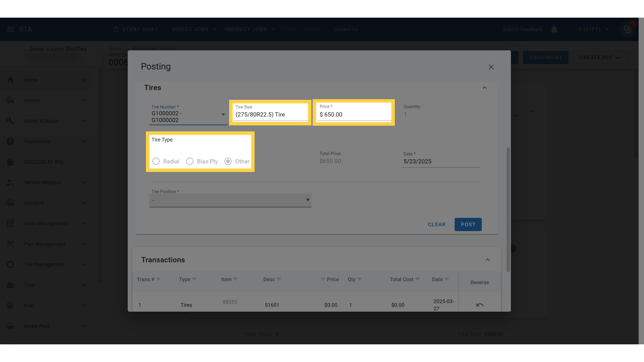
Task: Open the Tire Number dropdown arrow
Action: (x=223, y=115)
